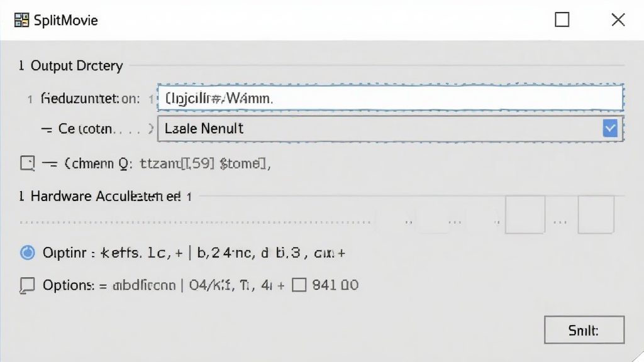Click the Snilt button
The height and width of the screenshot is (362, 644).
584,329
